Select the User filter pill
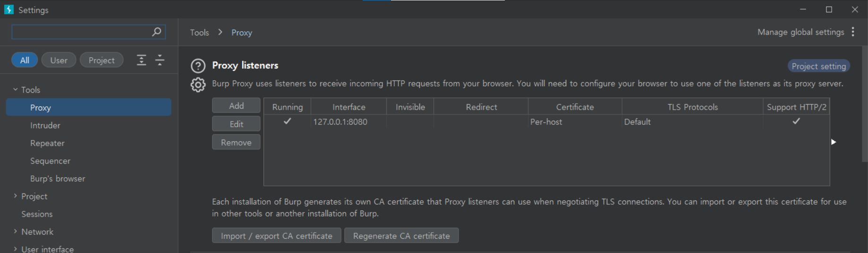 pyautogui.click(x=59, y=60)
